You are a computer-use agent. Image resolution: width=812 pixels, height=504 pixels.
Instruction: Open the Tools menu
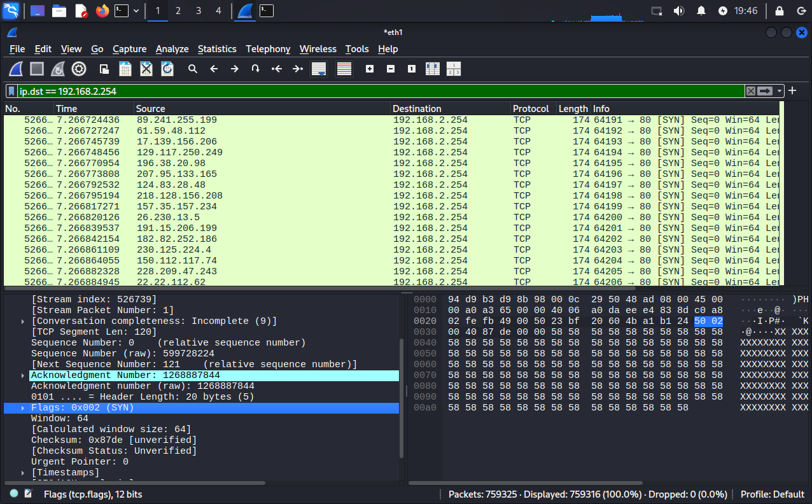coord(357,49)
